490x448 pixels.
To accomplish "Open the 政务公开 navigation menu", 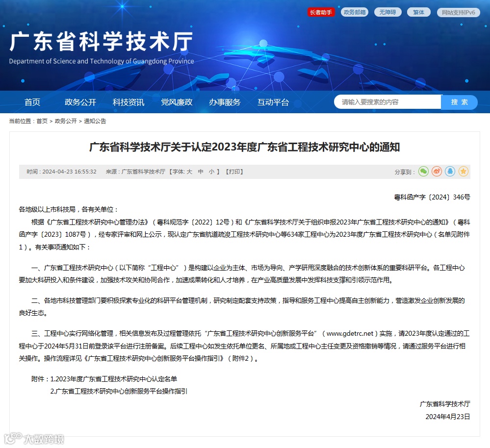I will pyautogui.click(x=80, y=102).
